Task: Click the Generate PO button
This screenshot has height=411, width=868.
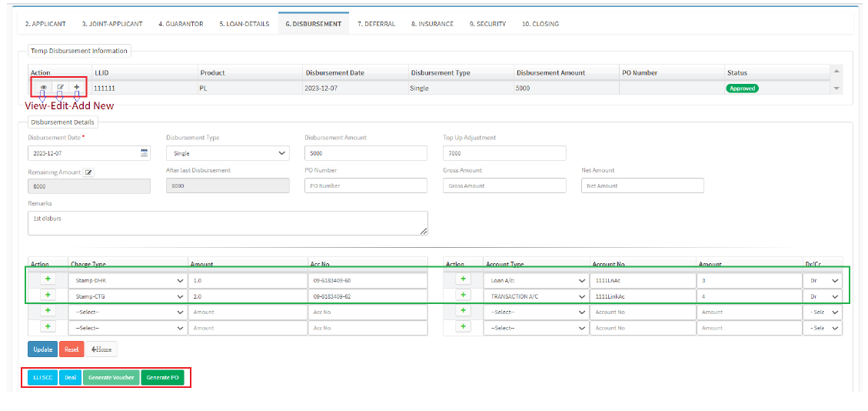Action: coord(162,378)
